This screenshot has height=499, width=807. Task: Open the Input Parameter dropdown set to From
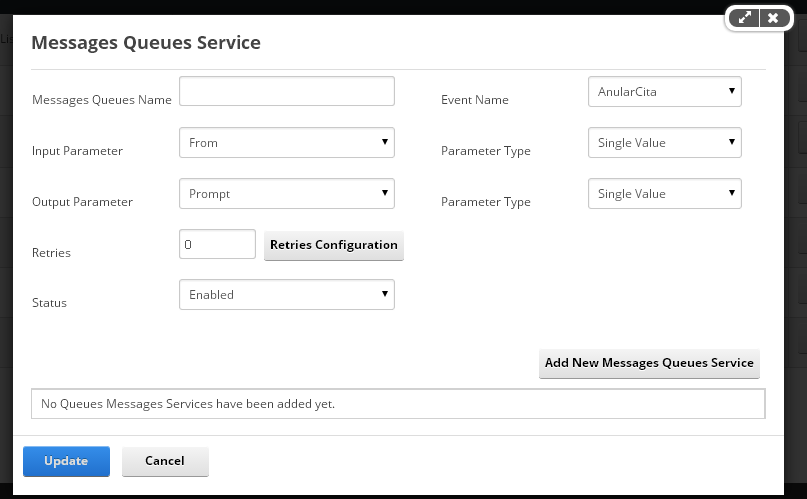287,142
